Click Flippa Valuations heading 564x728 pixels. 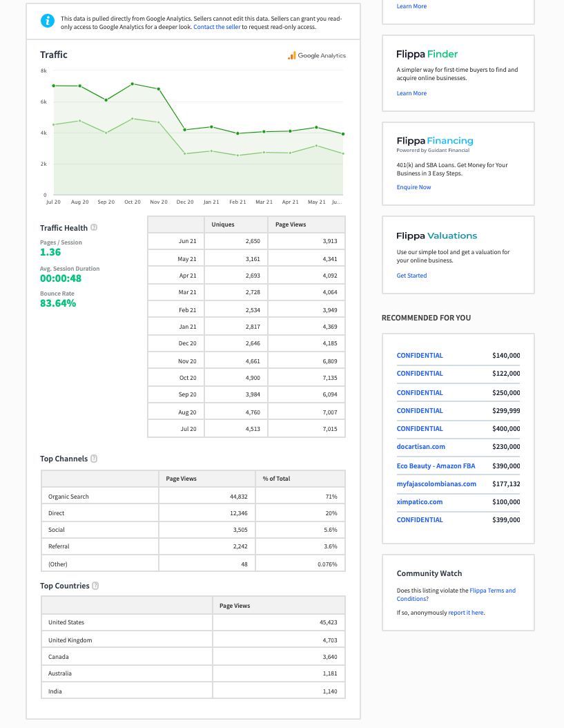pyautogui.click(x=436, y=236)
